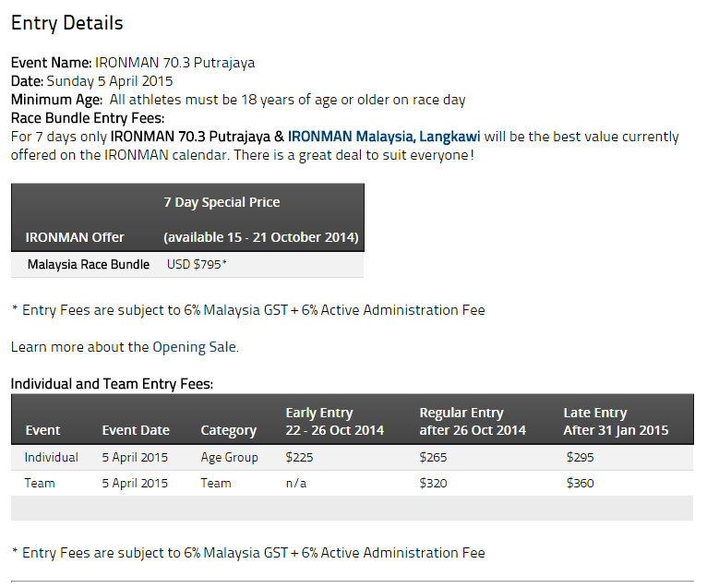
Task: Click the USD $795 bundle price
Action: pyautogui.click(x=197, y=264)
